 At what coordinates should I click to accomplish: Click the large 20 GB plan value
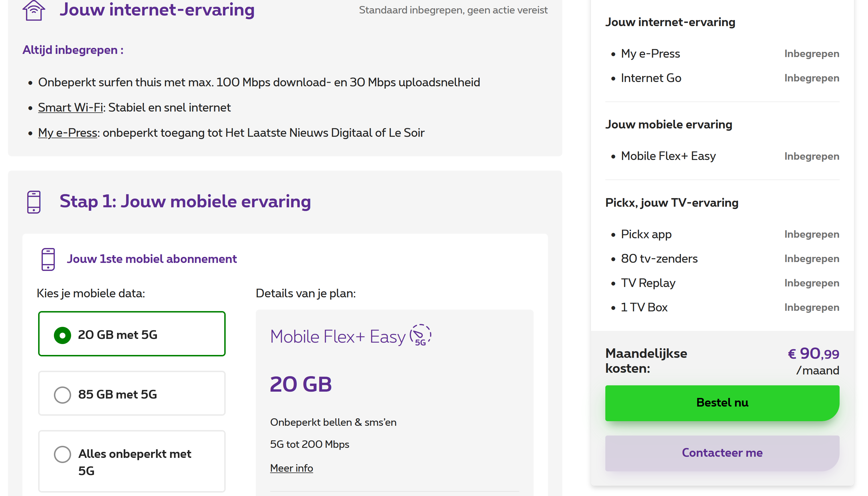(x=301, y=384)
